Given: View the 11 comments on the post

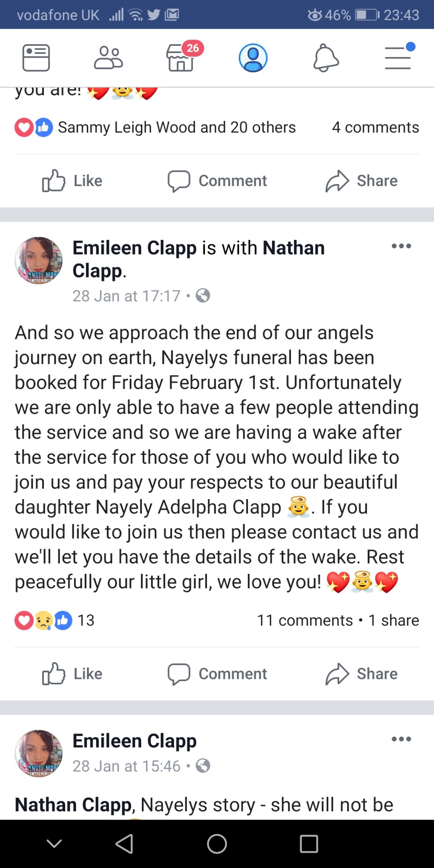Looking at the screenshot, I should [305, 621].
